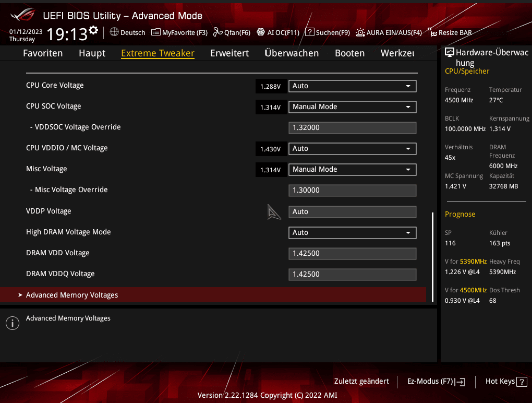
Task: Click DRAM VDDQ Voltage field
Action: (352, 275)
